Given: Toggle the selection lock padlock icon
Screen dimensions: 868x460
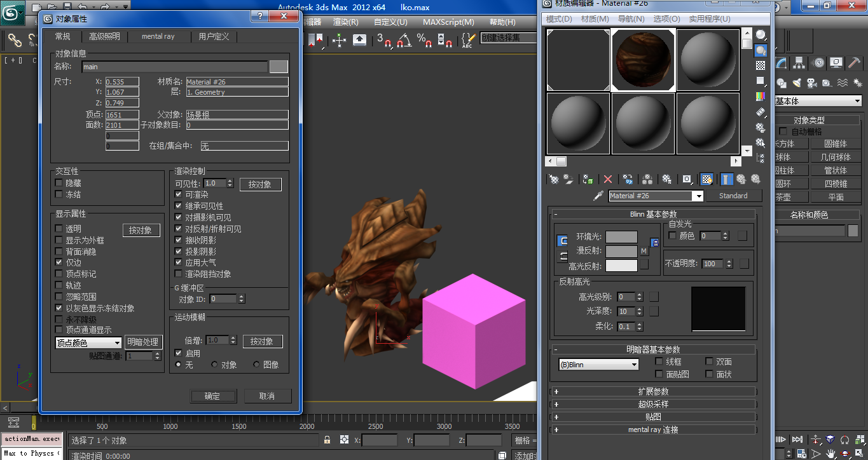Looking at the screenshot, I should 327,440.
